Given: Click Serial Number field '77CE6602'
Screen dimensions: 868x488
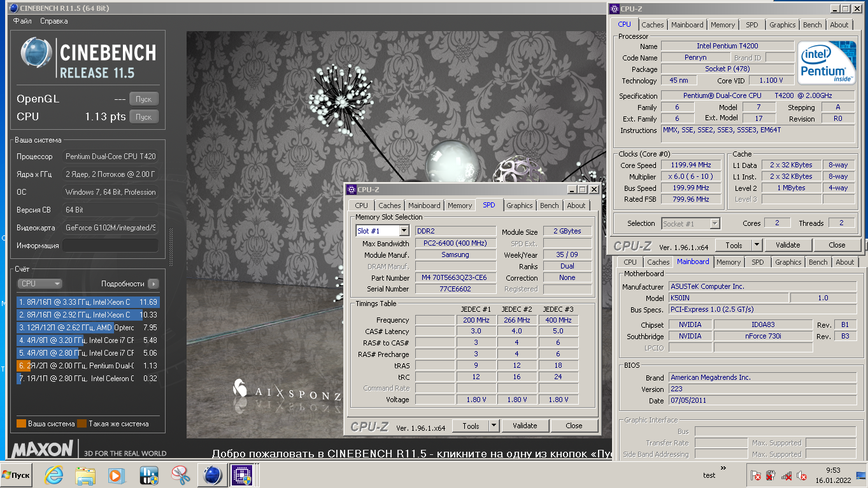Looking at the screenshot, I should click(455, 289).
